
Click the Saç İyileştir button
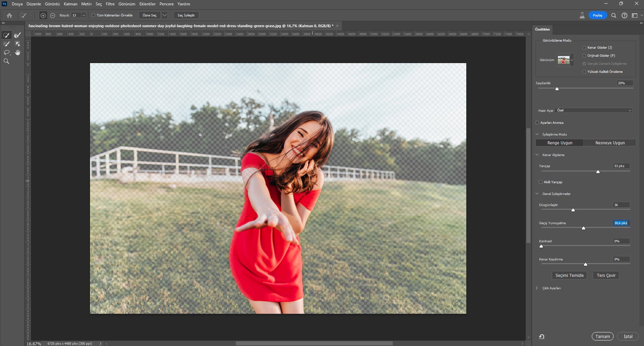[186, 15]
